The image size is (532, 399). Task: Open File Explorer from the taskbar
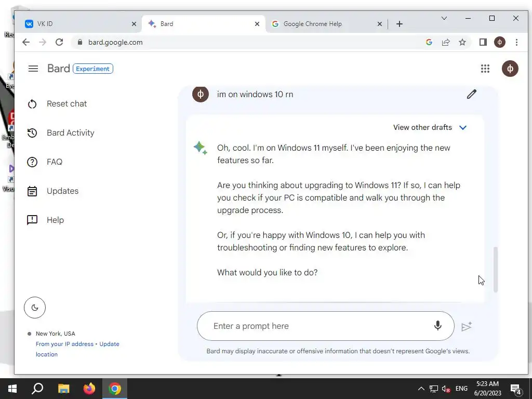tap(63, 389)
